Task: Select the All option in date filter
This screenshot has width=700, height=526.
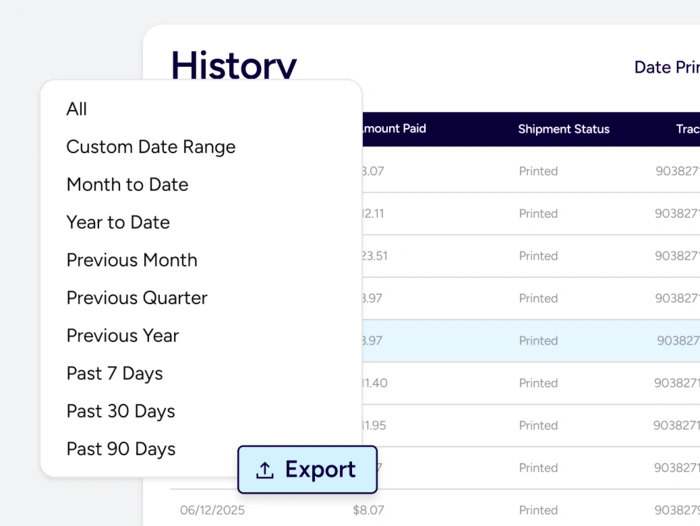Action: coord(77,109)
